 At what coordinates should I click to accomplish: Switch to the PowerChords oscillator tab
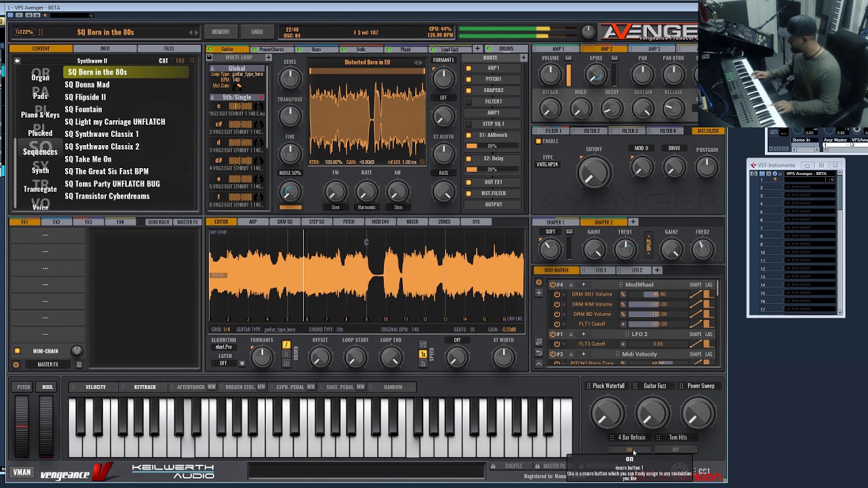click(x=271, y=49)
